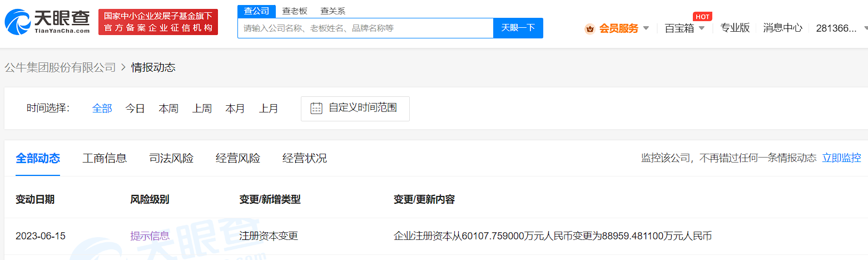This screenshot has width=868, height=260.
Task: Switch to the 工商信息 tab
Action: (105, 158)
